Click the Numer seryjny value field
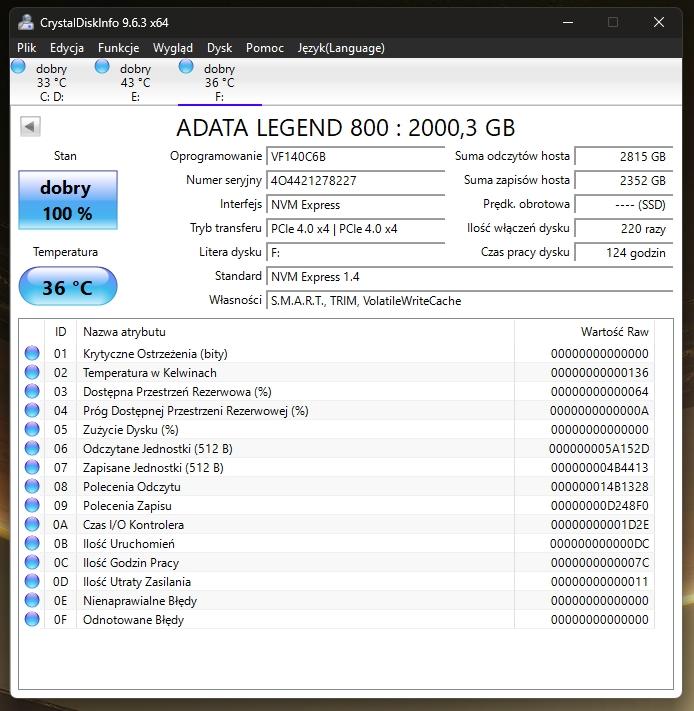The width and height of the screenshot is (694, 711). coord(356,181)
